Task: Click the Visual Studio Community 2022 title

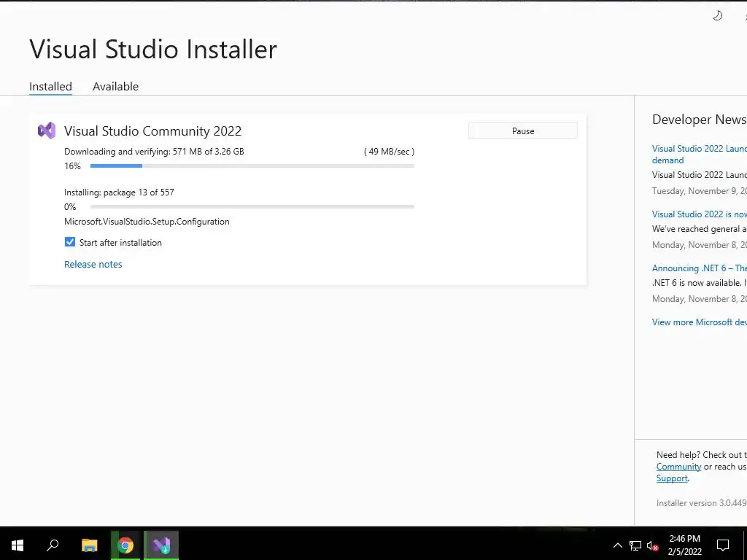Action: pyautogui.click(x=153, y=131)
